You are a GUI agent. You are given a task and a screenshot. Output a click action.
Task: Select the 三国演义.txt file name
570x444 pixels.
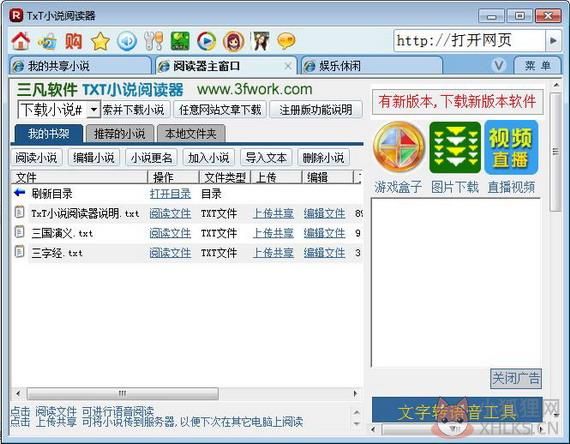62,233
